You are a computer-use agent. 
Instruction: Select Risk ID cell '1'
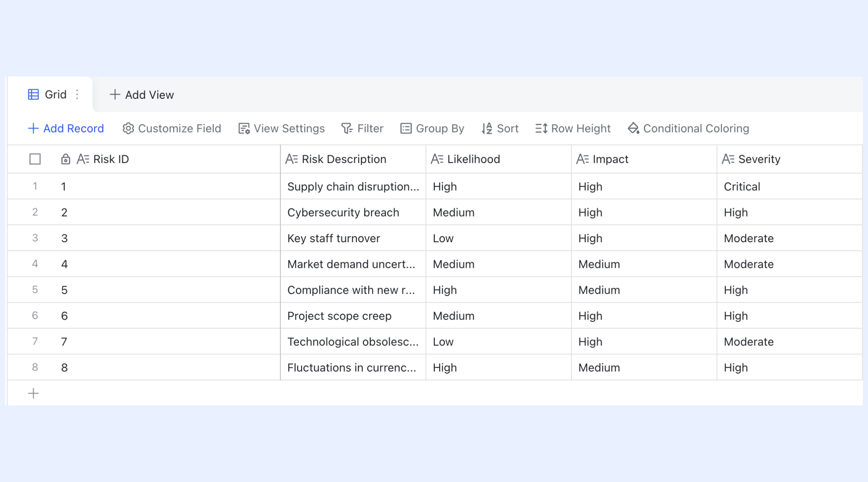point(168,186)
